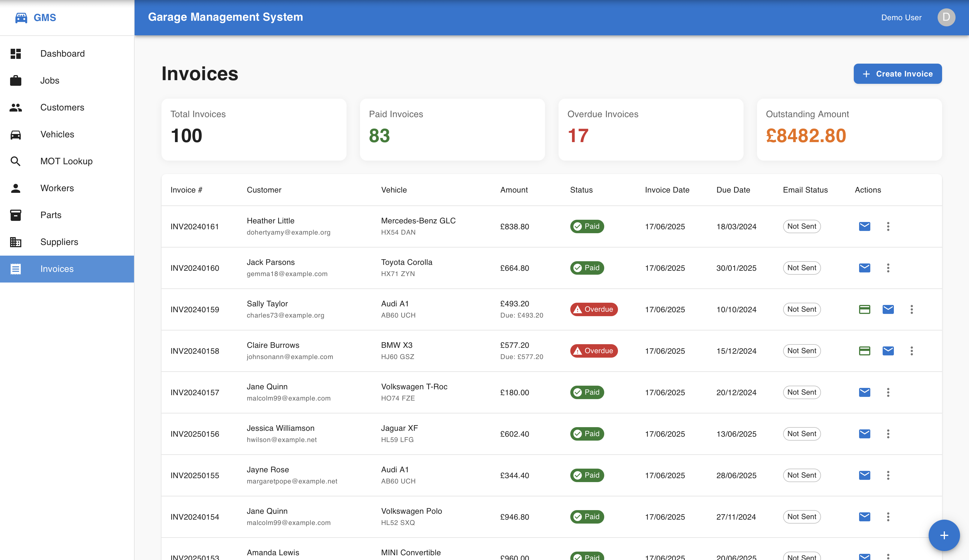969x560 pixels.
Task: Click the GMS garage logo
Action: 21,17
